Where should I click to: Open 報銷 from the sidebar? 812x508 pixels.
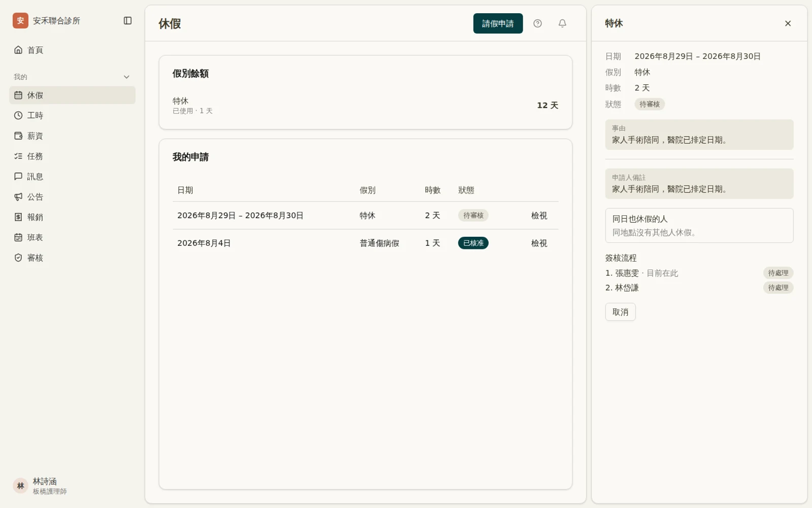pyautogui.click(x=72, y=217)
